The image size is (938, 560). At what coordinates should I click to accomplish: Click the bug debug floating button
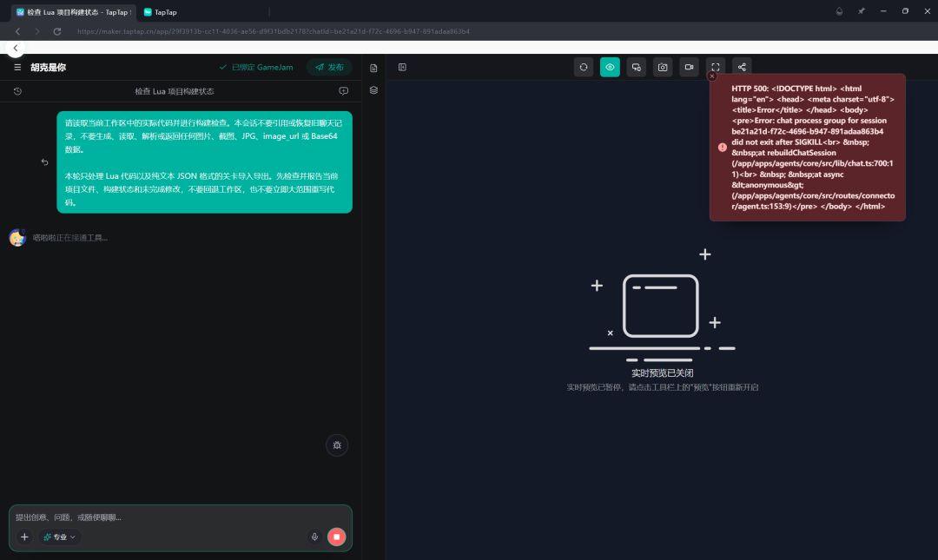tap(337, 445)
